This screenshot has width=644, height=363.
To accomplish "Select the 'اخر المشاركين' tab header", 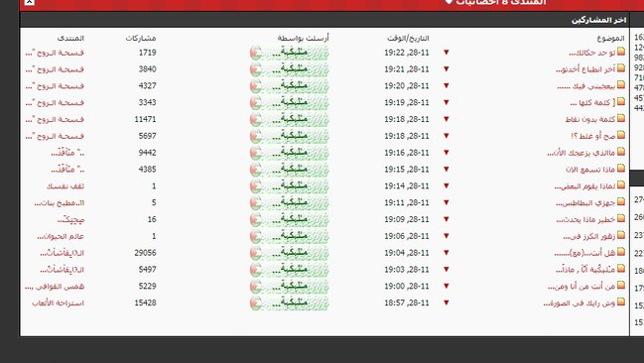I will (598, 20).
